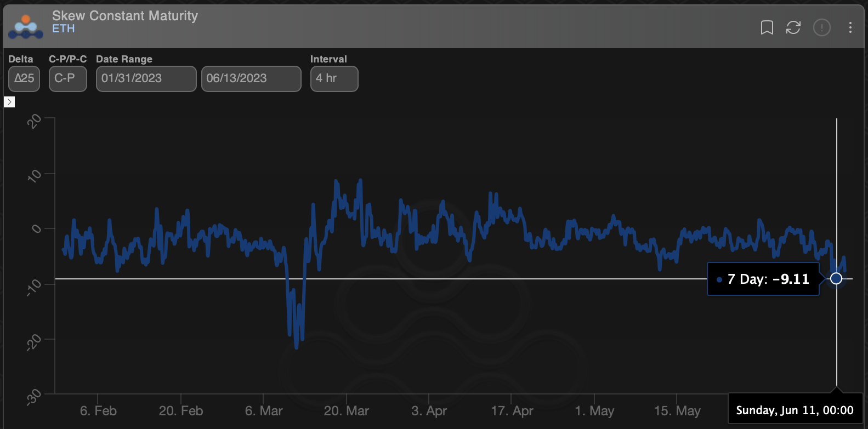Click the lowest mid-March dip on the line
This screenshot has width=868, height=429.
pyautogui.click(x=297, y=346)
